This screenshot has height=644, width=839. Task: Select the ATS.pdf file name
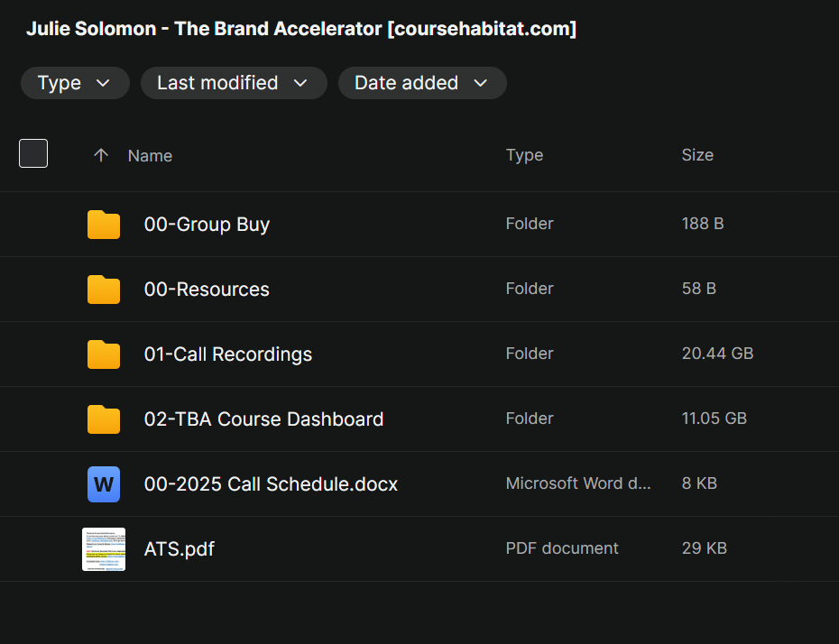tap(180, 549)
